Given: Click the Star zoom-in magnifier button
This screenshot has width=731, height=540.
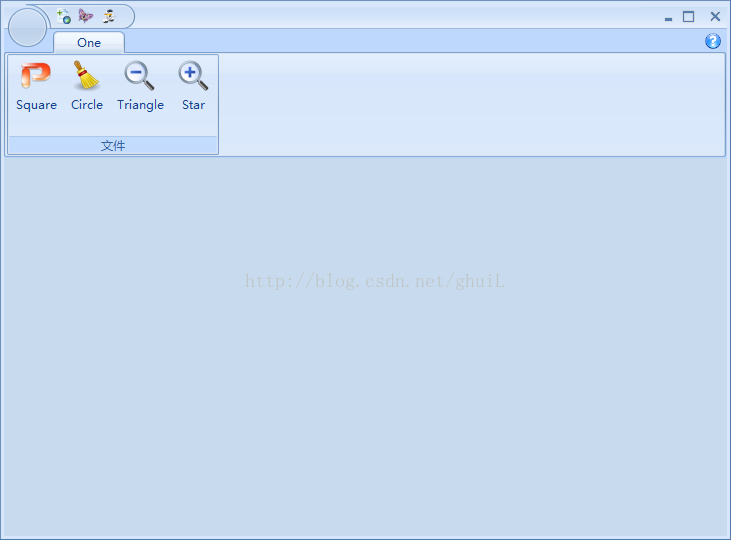Looking at the screenshot, I should (x=193, y=87).
